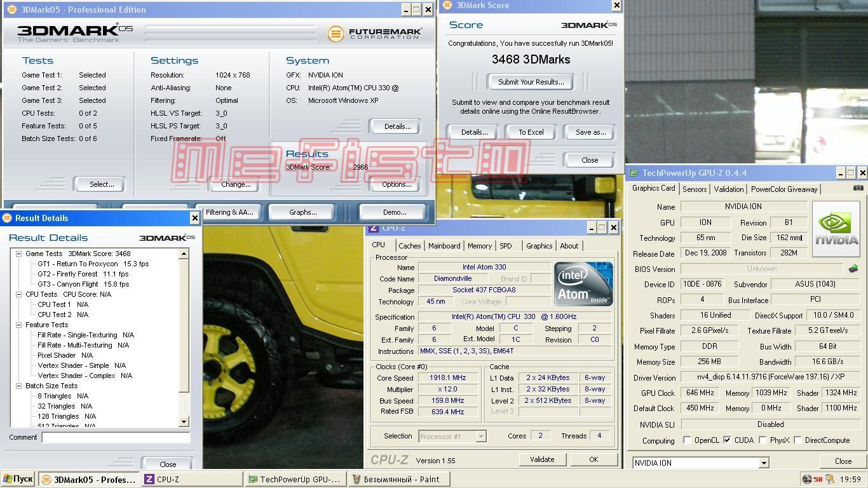Enable the OpenCL checkbox in GPU-Z

click(687, 440)
